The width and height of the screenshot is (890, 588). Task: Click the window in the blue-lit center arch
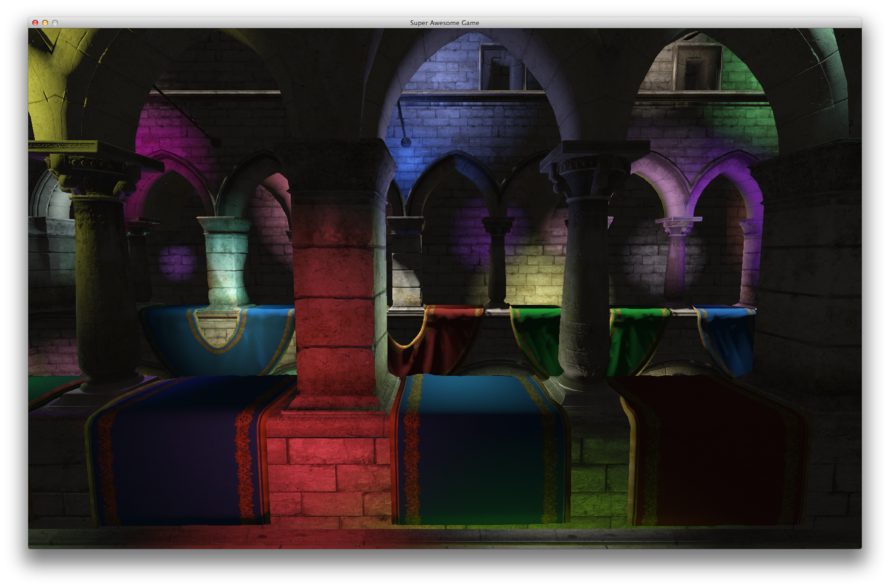[500, 68]
